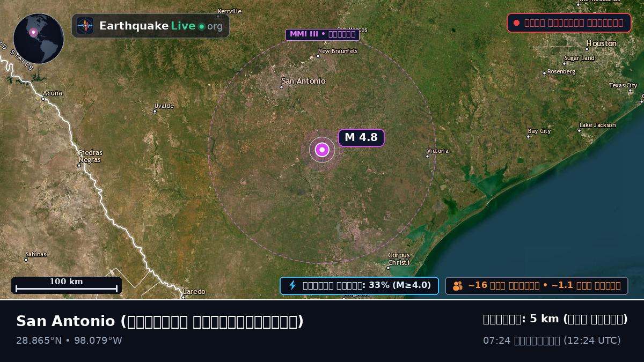Screen dimensions: 644x362
Task: Click the Kerrville city label
Action: click(x=229, y=11)
